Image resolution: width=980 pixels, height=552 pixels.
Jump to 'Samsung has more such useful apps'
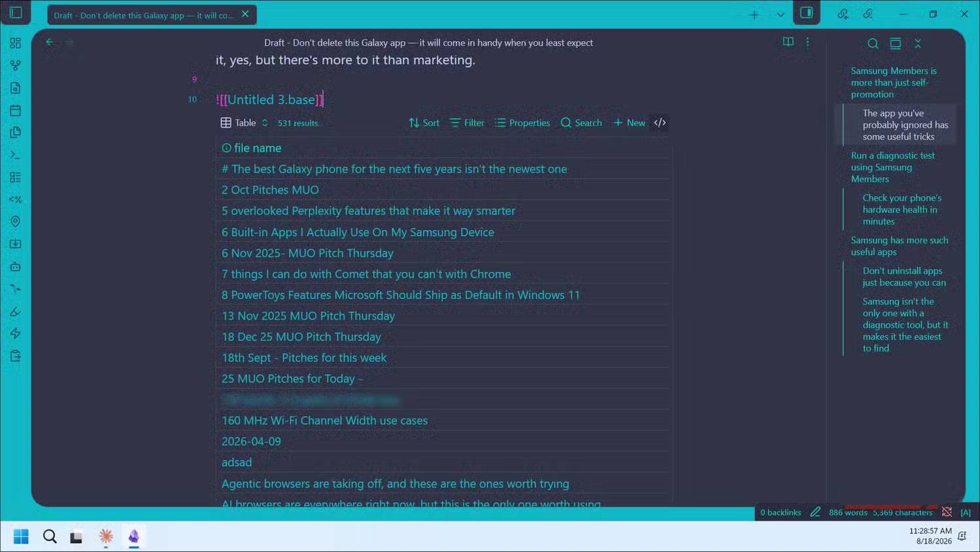pyautogui.click(x=899, y=246)
